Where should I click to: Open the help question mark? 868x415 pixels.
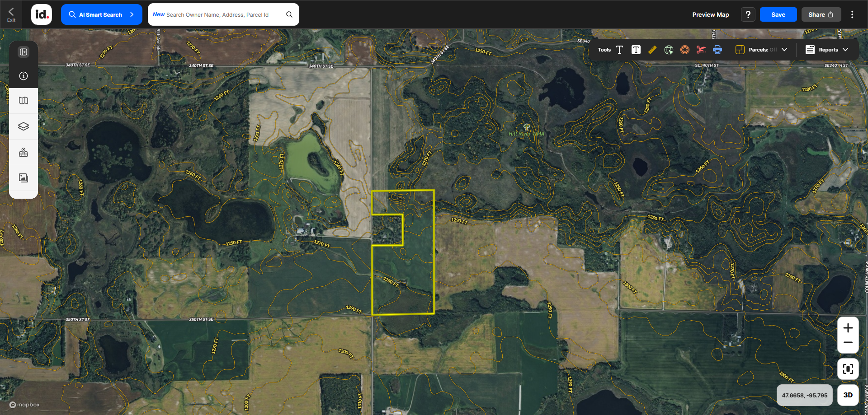tap(748, 14)
